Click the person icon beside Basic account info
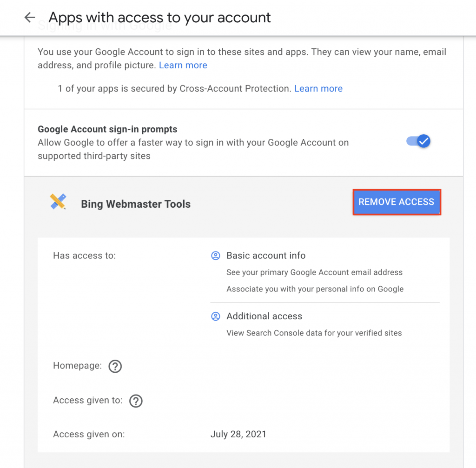Viewport: 476px width, 468px height. pos(215,256)
